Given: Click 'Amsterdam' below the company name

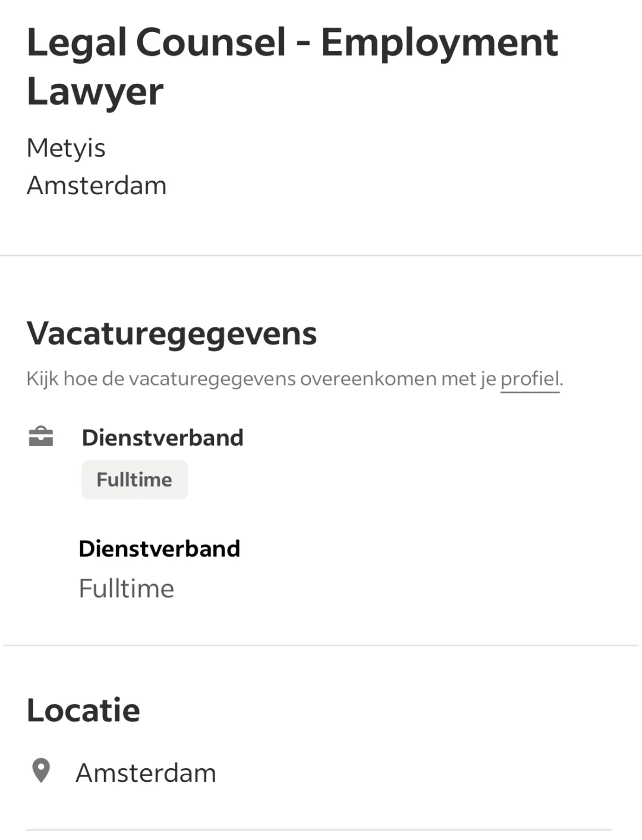Looking at the screenshot, I should click(x=96, y=186).
